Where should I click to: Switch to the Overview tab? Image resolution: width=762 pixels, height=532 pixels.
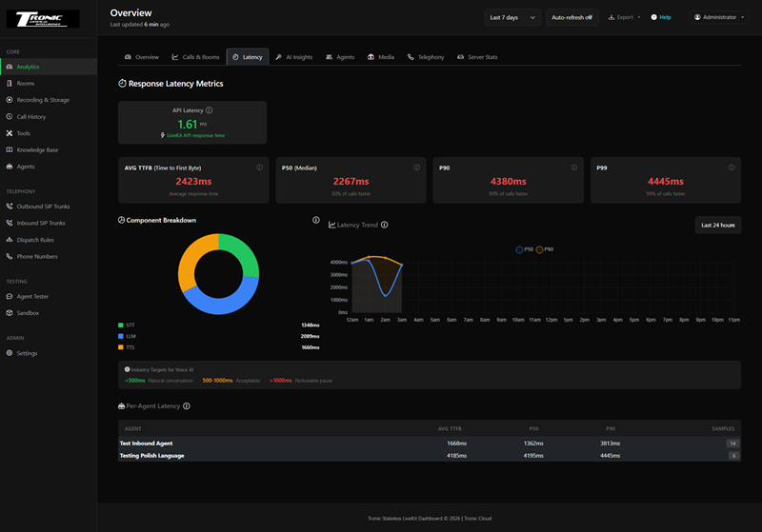pos(142,57)
